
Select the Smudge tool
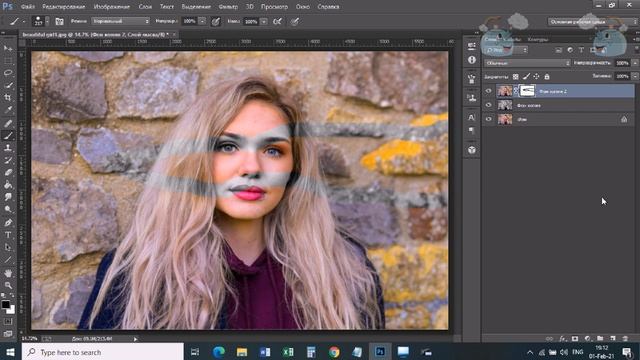point(8,197)
